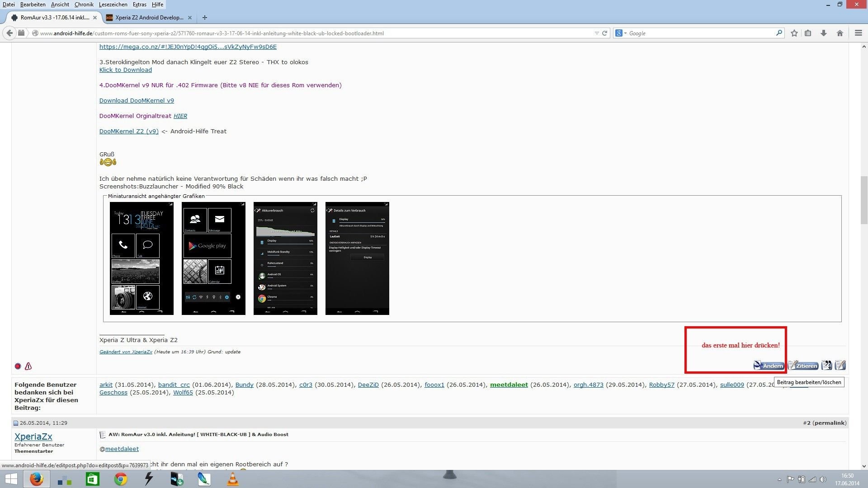Open the Datei menu
Viewport: 868px width, 488px height.
point(9,5)
